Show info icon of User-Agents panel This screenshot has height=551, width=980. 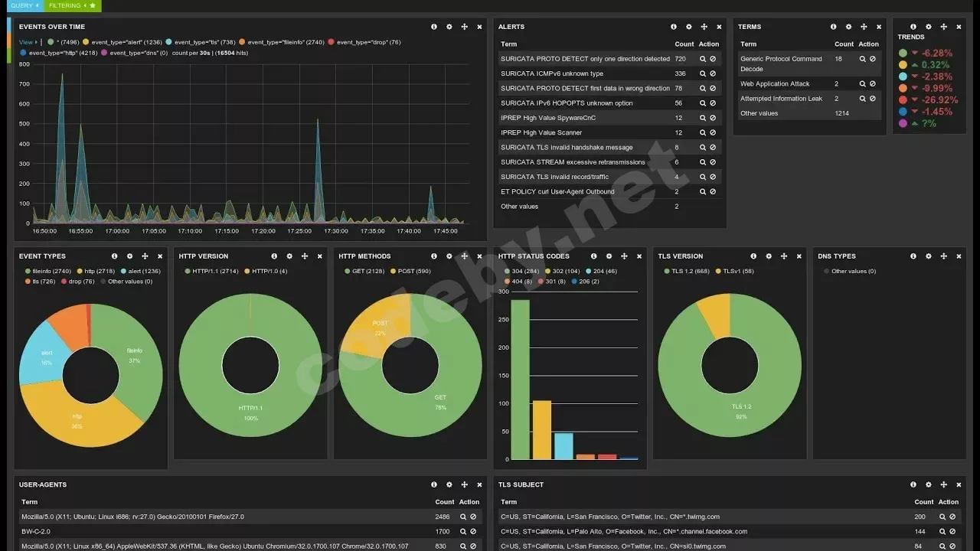point(434,484)
